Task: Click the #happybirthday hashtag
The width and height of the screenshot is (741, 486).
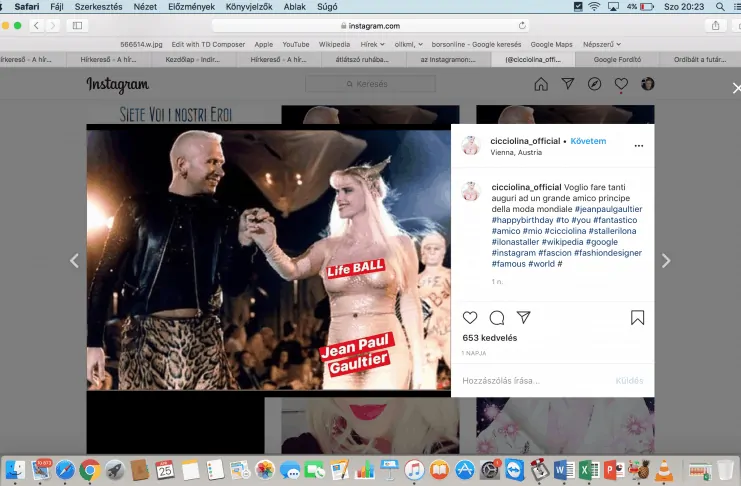Action: point(522,220)
